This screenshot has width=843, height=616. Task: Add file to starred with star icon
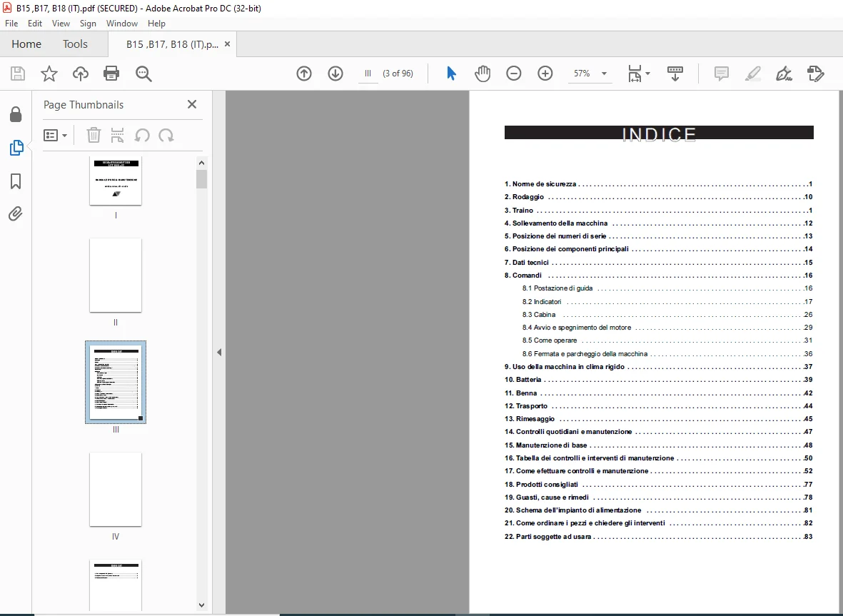pyautogui.click(x=49, y=74)
